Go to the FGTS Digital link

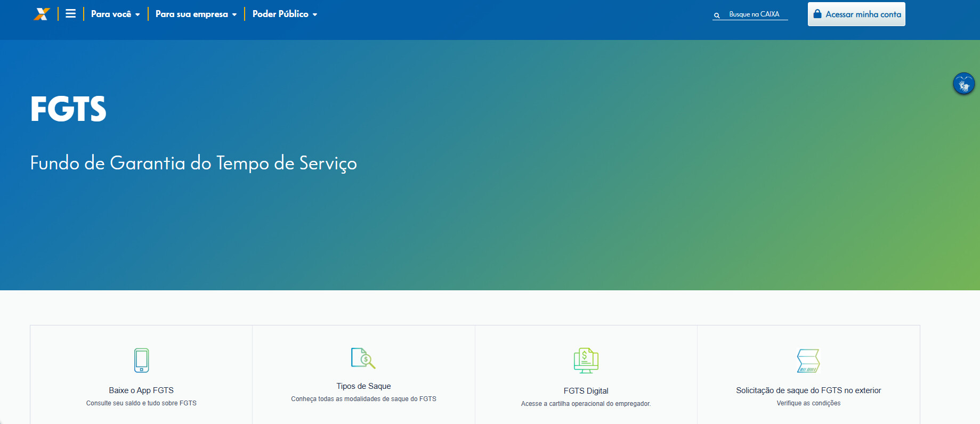(x=586, y=391)
